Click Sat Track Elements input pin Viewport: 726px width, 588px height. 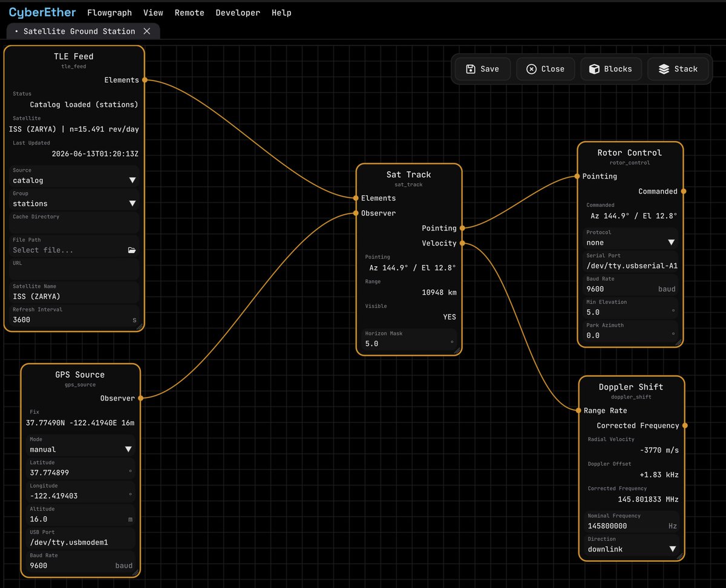[x=356, y=198]
